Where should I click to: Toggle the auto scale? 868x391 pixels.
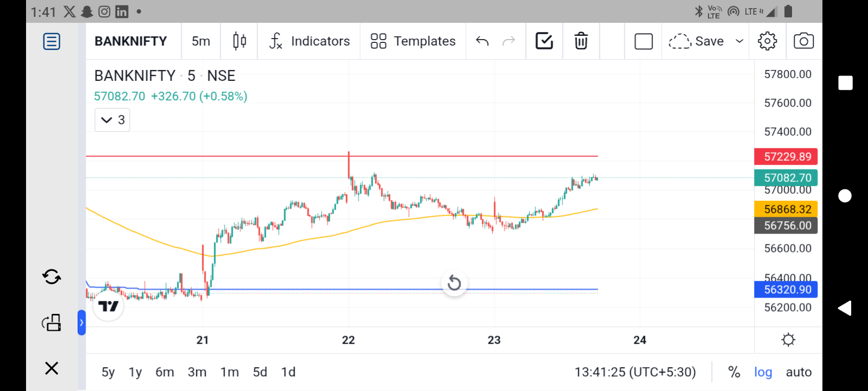tap(799, 372)
